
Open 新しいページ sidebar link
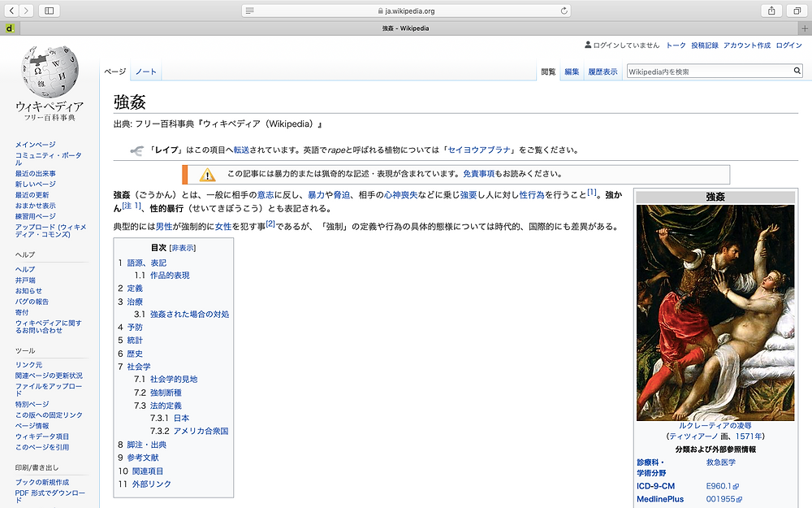35,184
